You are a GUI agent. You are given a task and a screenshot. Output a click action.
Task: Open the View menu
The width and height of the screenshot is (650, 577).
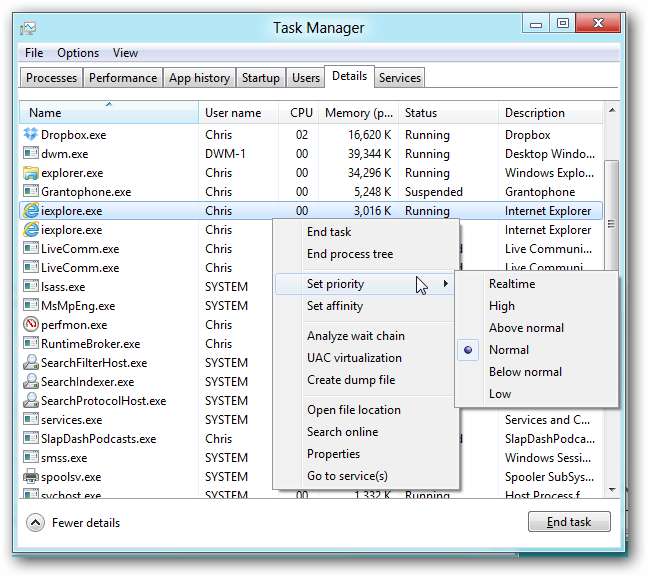(125, 53)
